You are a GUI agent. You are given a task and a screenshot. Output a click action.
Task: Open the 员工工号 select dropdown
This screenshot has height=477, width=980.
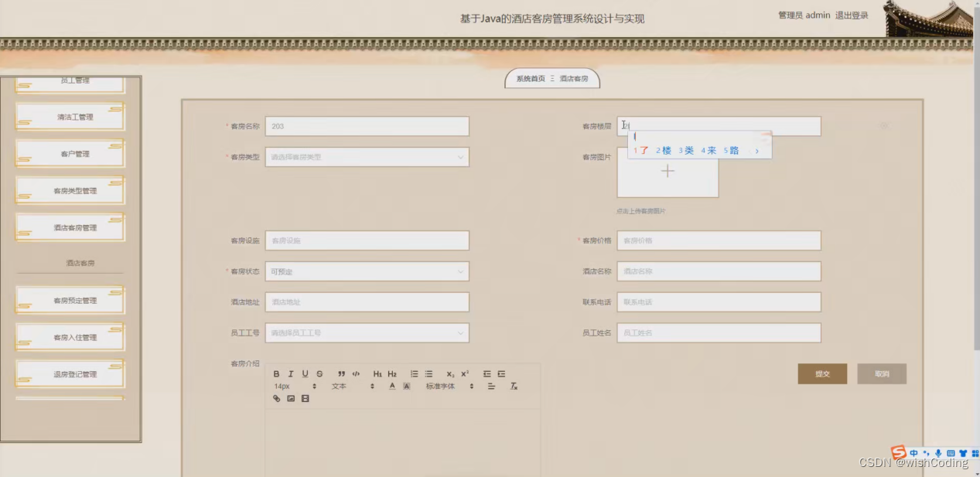(x=367, y=333)
